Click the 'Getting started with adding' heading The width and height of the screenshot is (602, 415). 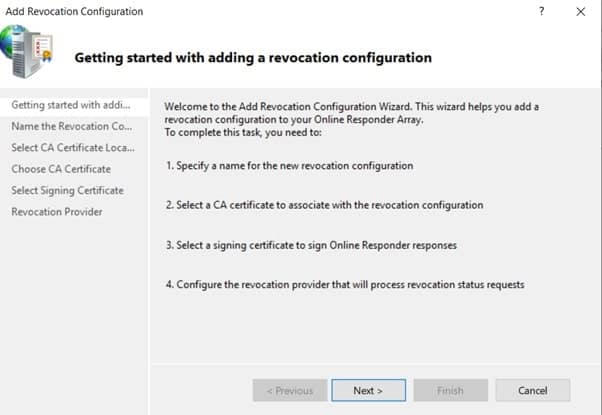click(253, 58)
